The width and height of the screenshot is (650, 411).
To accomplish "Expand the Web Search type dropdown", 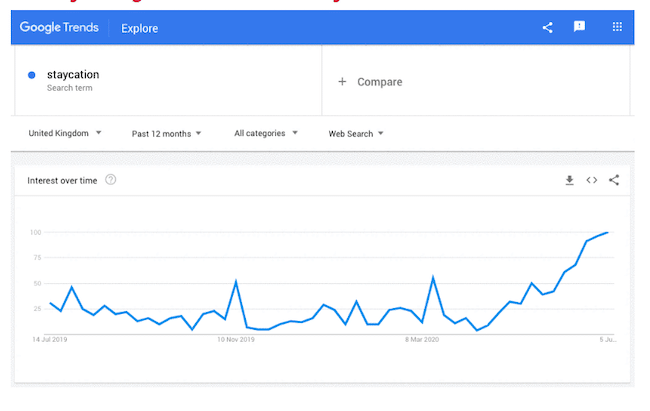I will click(356, 133).
